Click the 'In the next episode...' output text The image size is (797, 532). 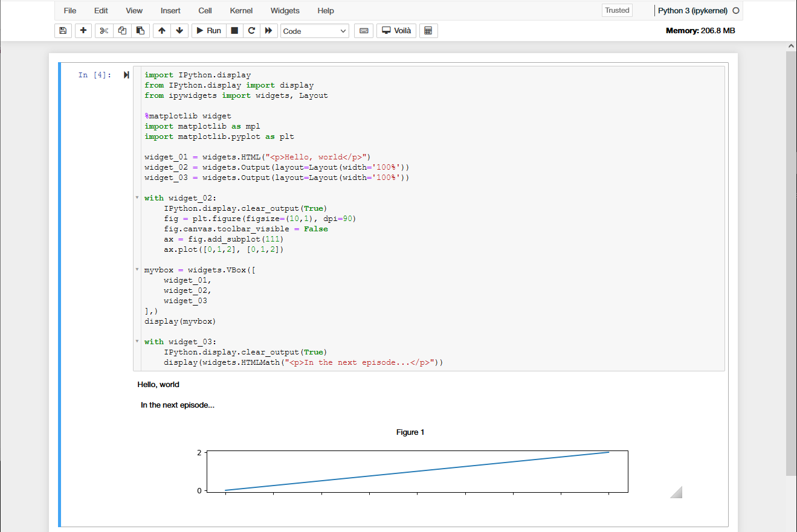[178, 405]
